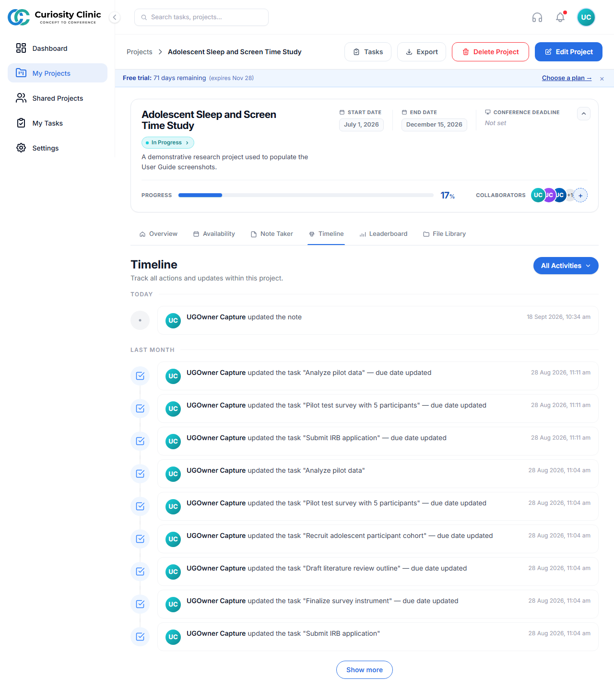Export the project
The width and height of the screenshot is (614, 700).
pos(422,52)
